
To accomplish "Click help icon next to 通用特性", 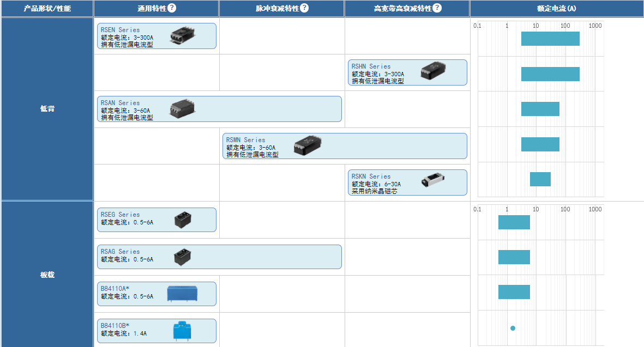I will (x=172, y=8).
